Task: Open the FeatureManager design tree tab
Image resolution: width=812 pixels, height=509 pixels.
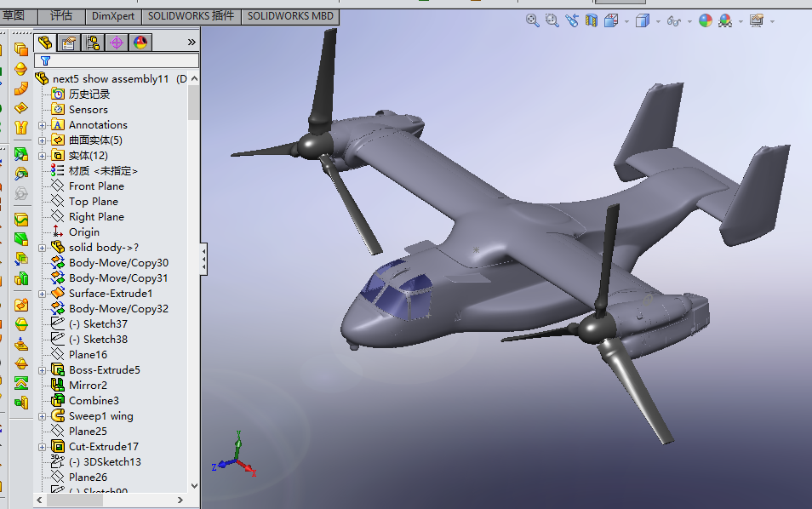Action: point(45,43)
